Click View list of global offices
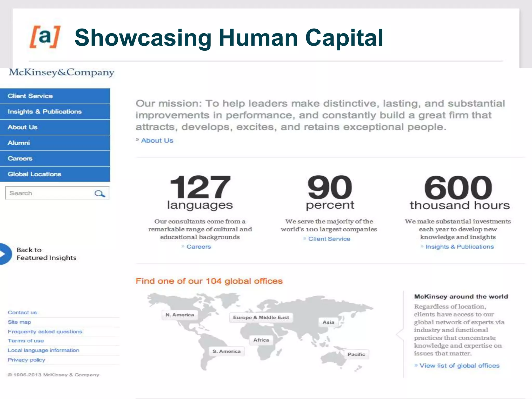 pos(459,365)
